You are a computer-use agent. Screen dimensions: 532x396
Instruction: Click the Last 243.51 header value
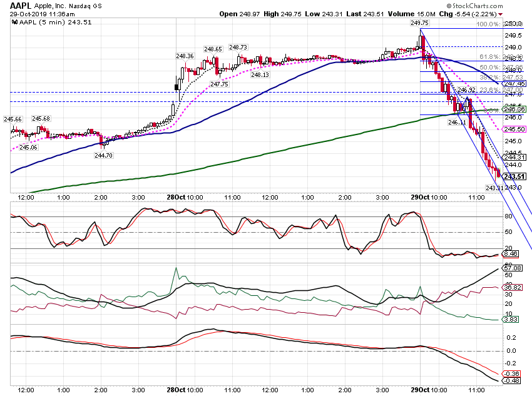point(365,14)
